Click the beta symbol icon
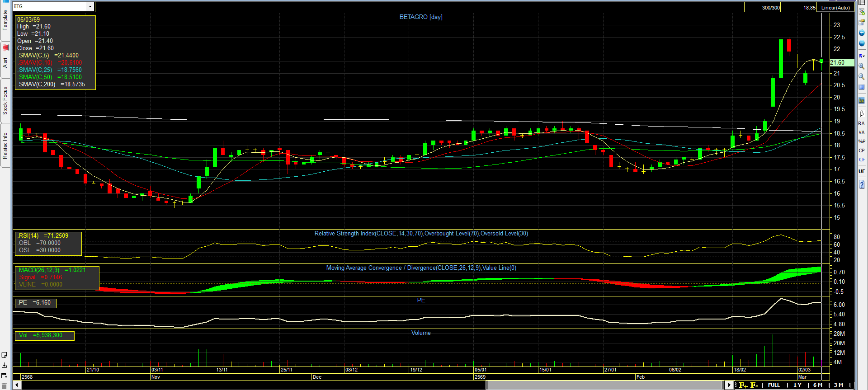 (862, 113)
